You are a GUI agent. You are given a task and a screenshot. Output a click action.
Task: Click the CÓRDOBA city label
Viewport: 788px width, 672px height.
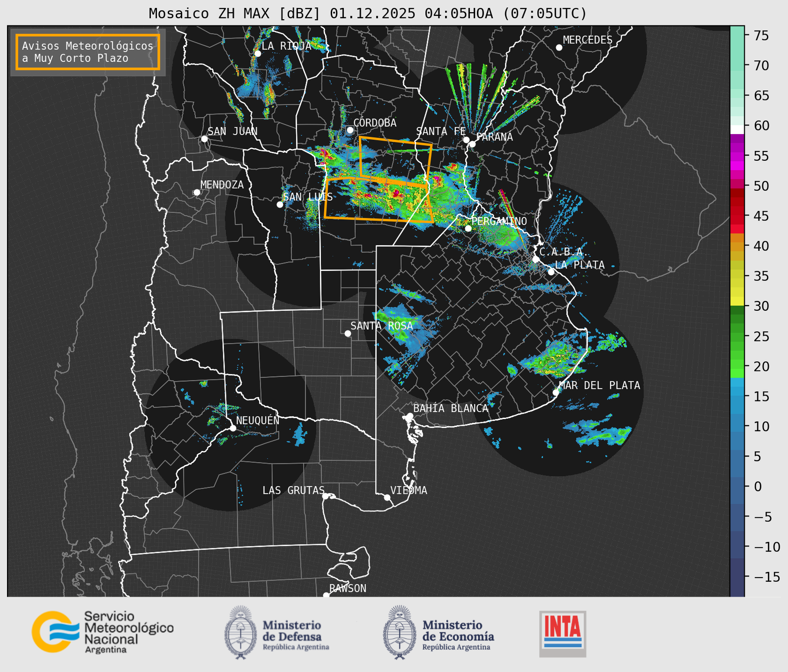click(375, 123)
